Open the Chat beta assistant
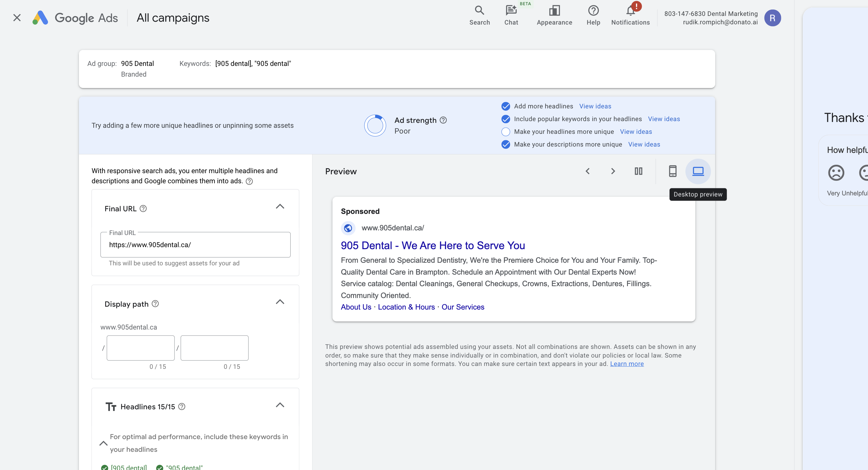Viewport: 868px width, 470px height. (511, 15)
